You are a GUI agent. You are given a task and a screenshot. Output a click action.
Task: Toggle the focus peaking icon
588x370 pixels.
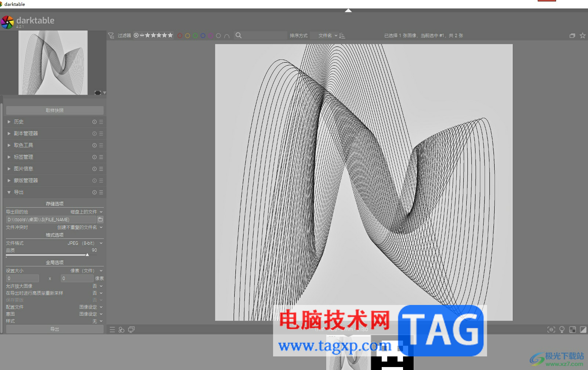pos(551,330)
